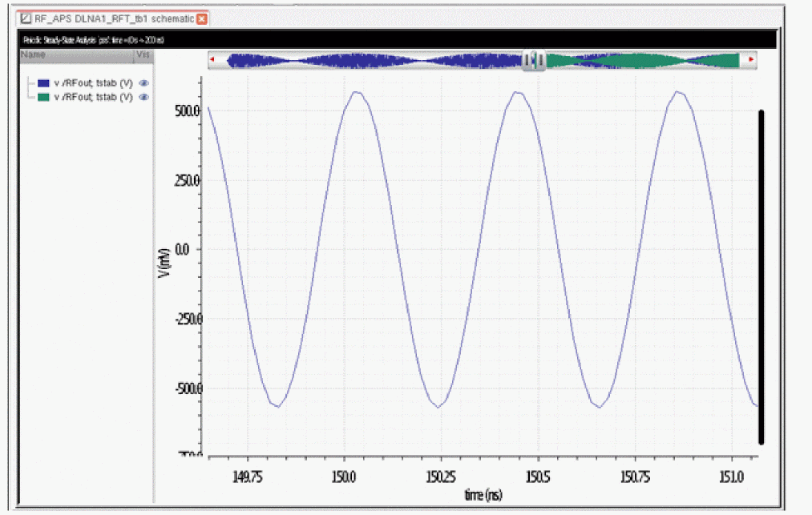This screenshot has width=812, height=515.
Task: Select the RF_APS DLNA1_RFT_tb1 schematic tab
Action: [112, 18]
